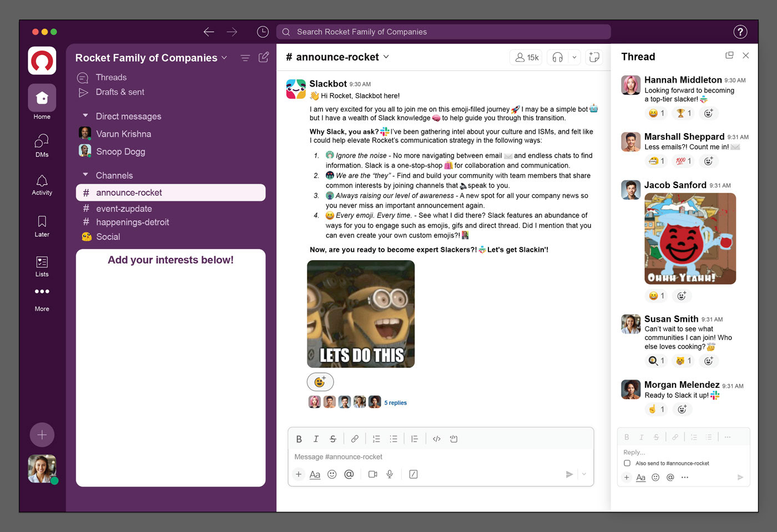Open Rocket Family of Companies workspace menu
This screenshot has height=532, width=777.
pyautogui.click(x=151, y=58)
